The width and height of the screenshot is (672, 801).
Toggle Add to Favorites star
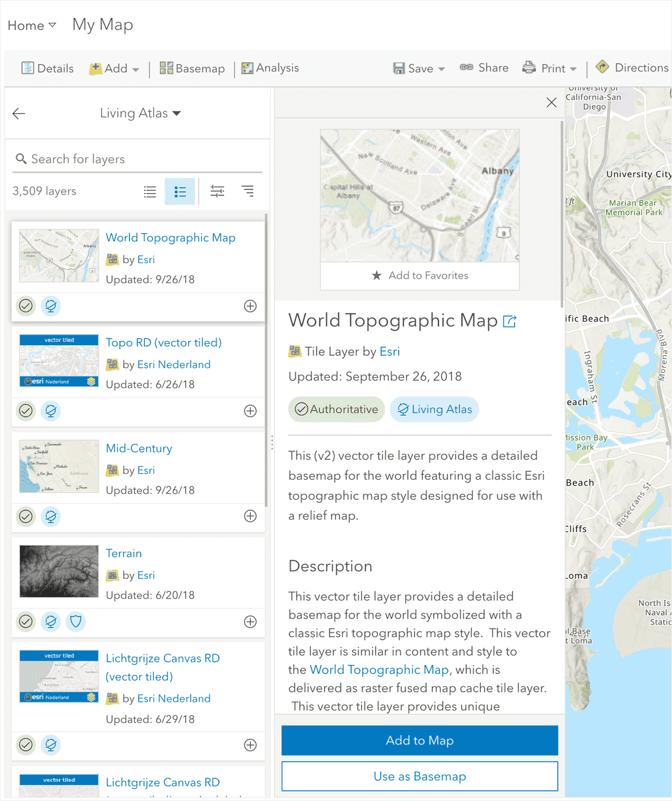[x=419, y=275]
